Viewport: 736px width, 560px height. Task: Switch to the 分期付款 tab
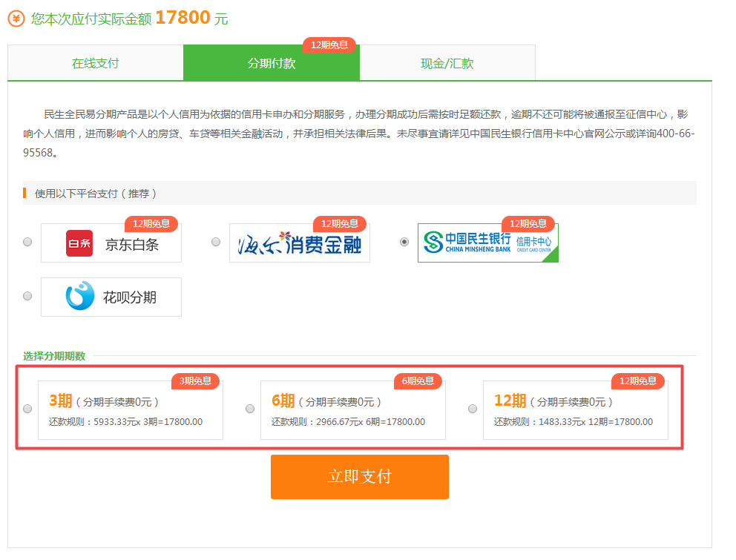coord(271,64)
